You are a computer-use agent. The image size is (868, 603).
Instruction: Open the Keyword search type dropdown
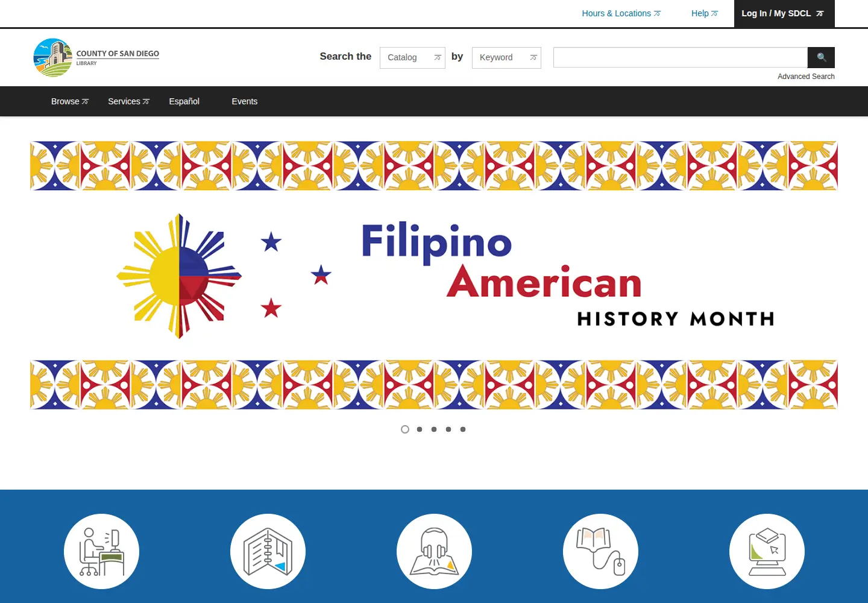pos(506,58)
